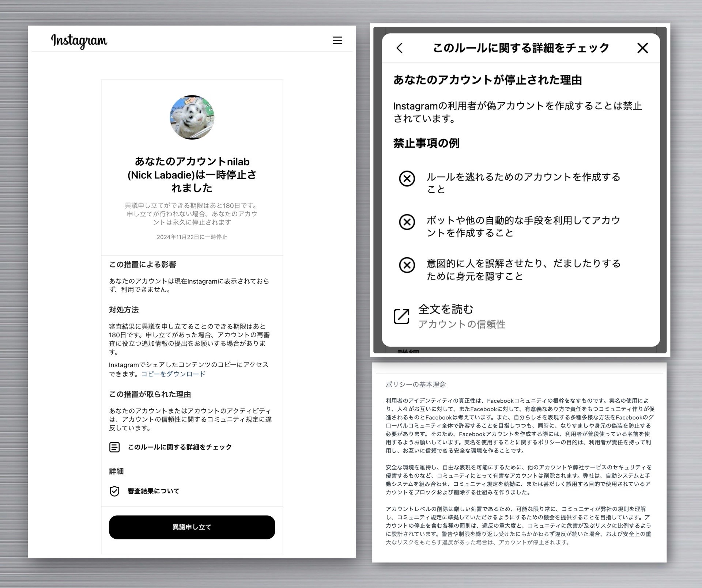Screen dimensions: 702x588
Task: Click X icon beside ボットや他の自動的な手段
Action: 407,222
